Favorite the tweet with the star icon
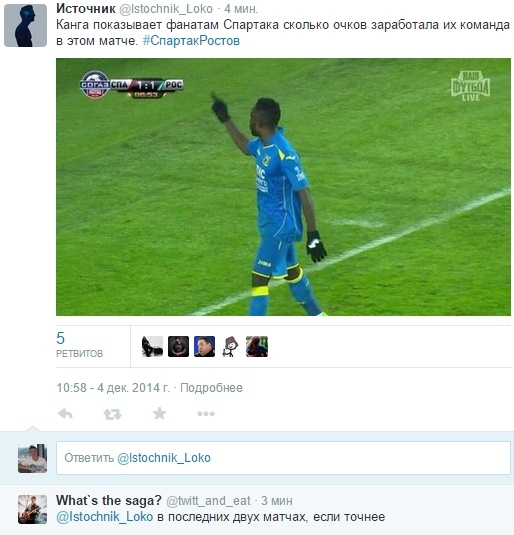 tap(159, 413)
